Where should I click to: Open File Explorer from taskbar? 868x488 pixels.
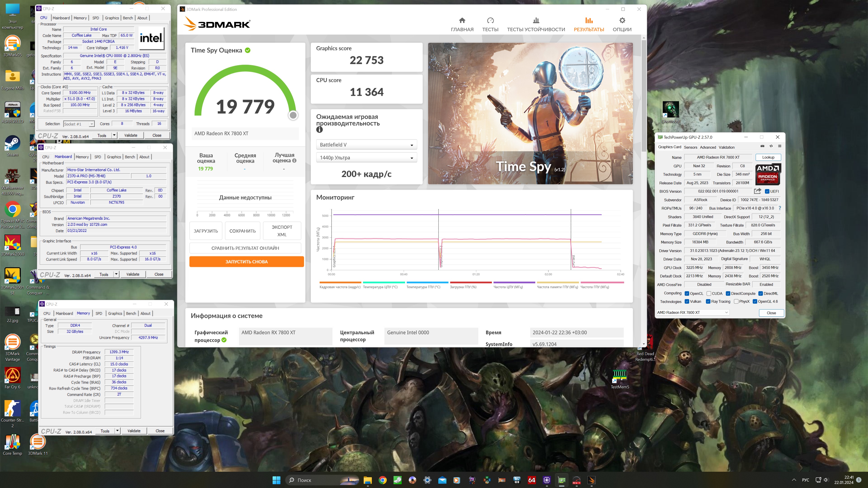[x=368, y=480]
